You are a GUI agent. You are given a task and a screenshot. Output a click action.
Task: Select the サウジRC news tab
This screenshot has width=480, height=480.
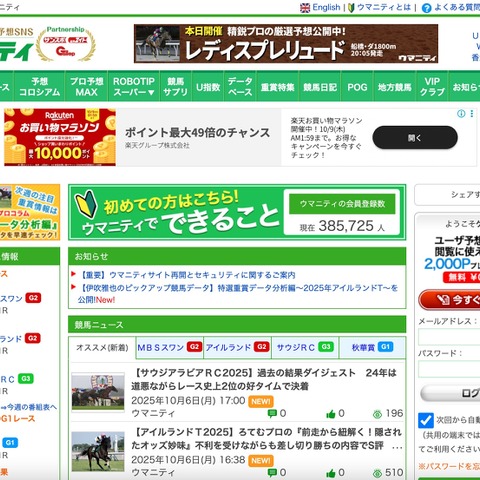305,347
